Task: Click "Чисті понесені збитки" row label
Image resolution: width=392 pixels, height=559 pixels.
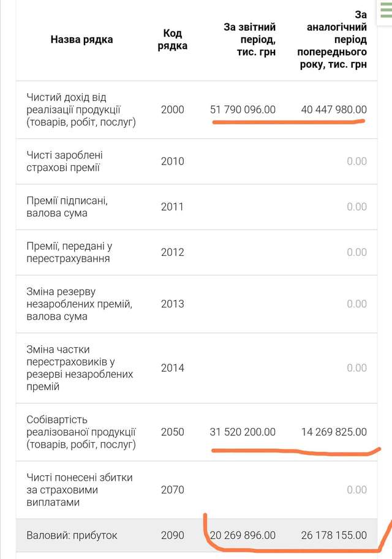Action: click(x=80, y=490)
